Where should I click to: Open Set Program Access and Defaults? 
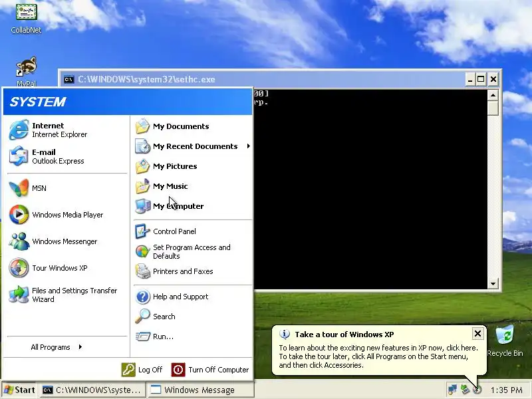193,252
